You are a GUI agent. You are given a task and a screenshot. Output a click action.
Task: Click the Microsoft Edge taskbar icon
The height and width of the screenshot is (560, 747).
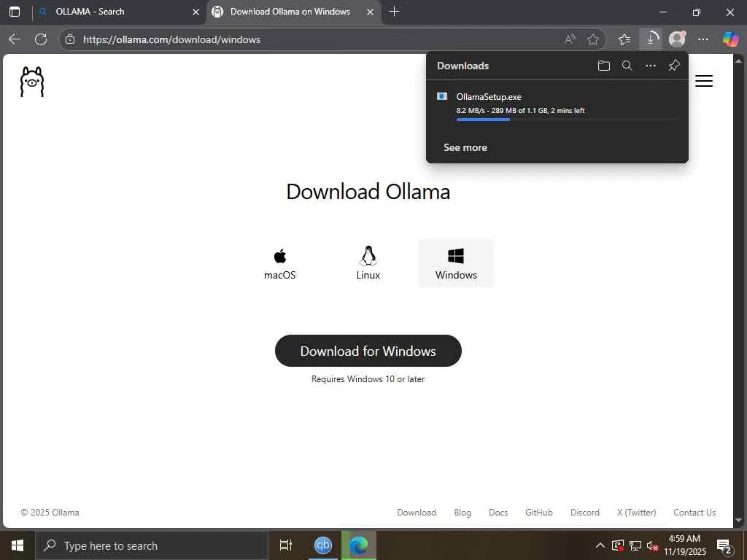click(x=359, y=545)
